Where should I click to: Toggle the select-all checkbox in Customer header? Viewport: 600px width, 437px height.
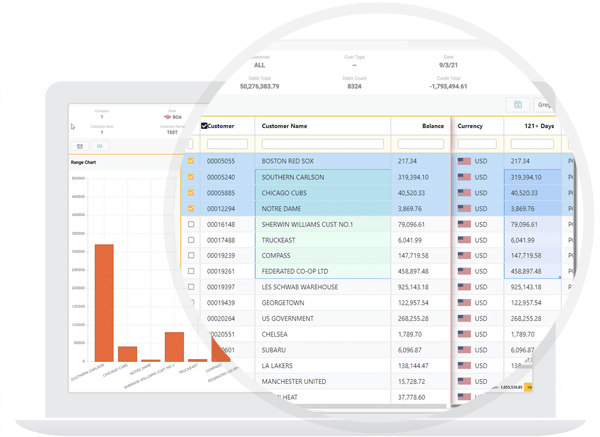[204, 126]
